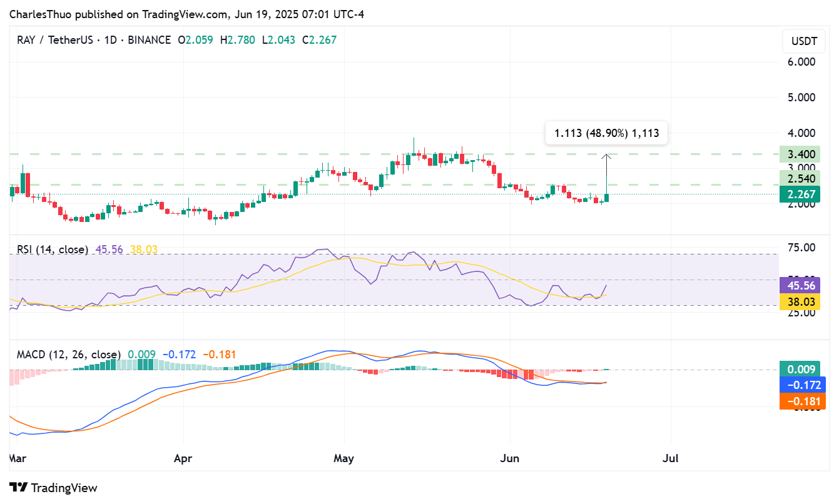Click the 48.90% price measurement tooltip

(x=606, y=133)
